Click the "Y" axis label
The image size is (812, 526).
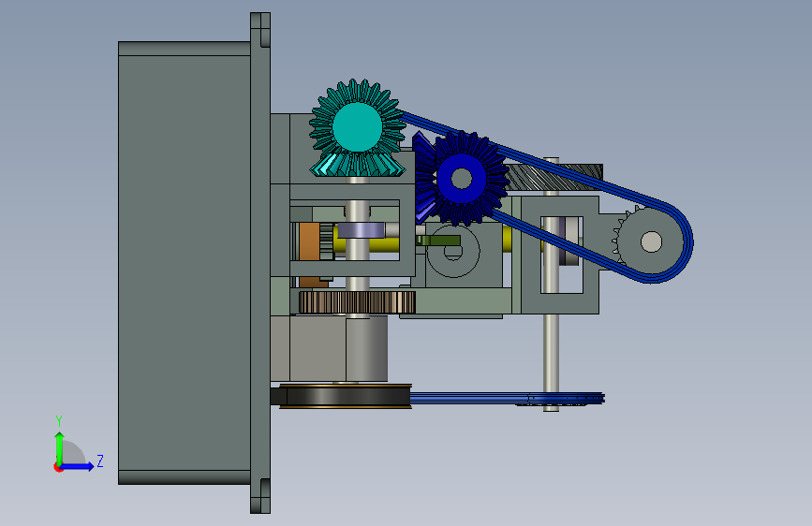(59, 421)
